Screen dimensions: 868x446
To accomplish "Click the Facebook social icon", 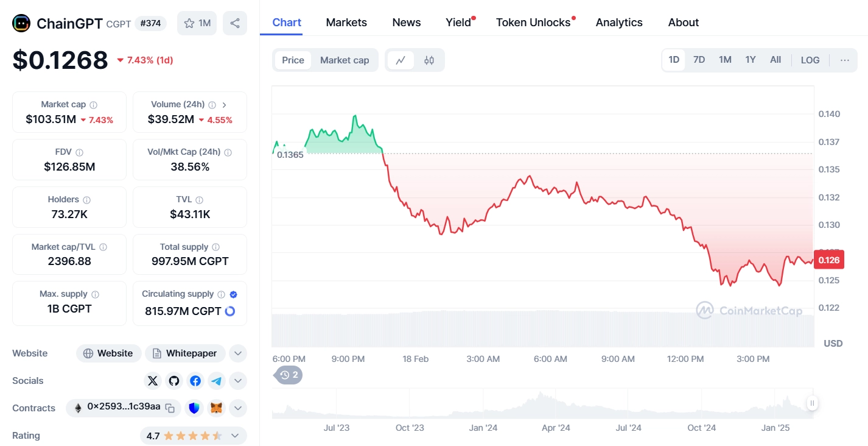I will click(x=195, y=381).
